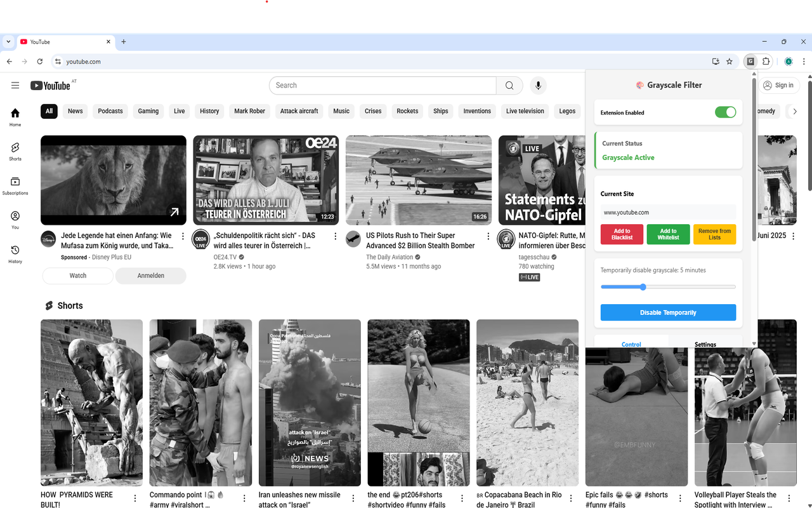This screenshot has height=508, width=812.
Task: Open Home in the sidebar
Action: pos(15,117)
